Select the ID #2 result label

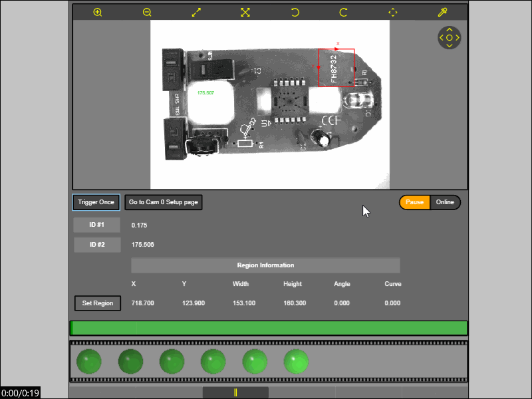click(97, 245)
